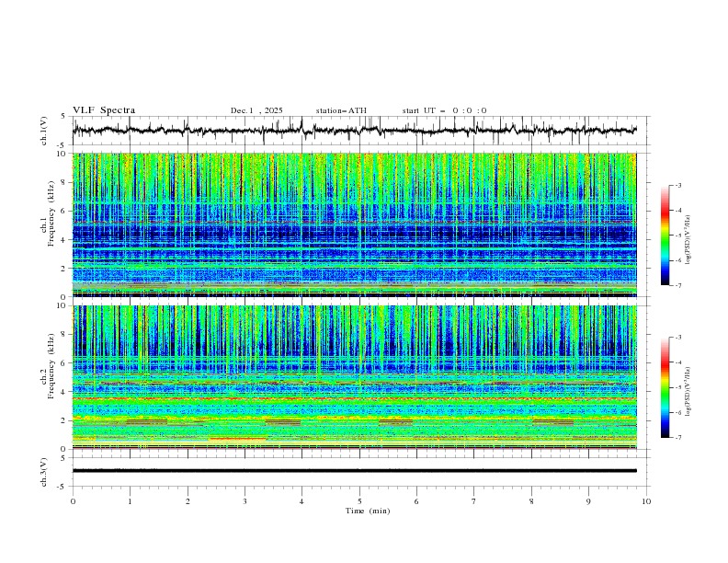
Task: Click the ch.2 spectrogram panel
Action: [354, 377]
